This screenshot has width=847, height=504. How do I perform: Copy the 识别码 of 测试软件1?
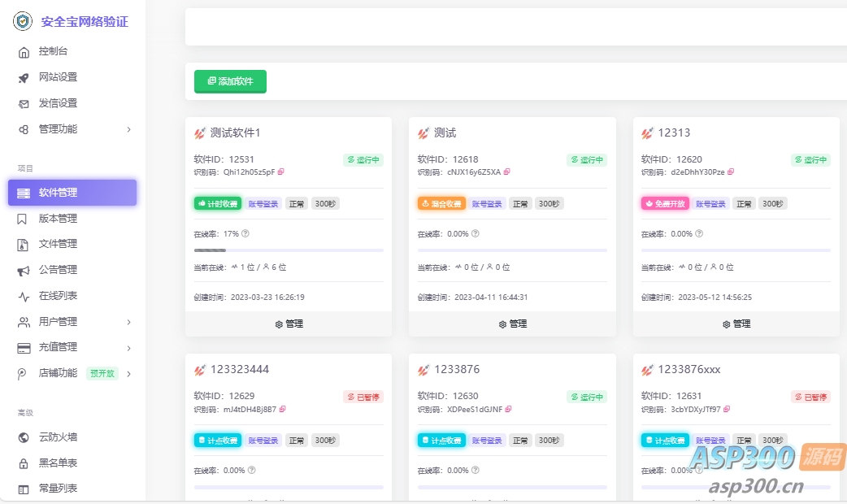[281, 172]
